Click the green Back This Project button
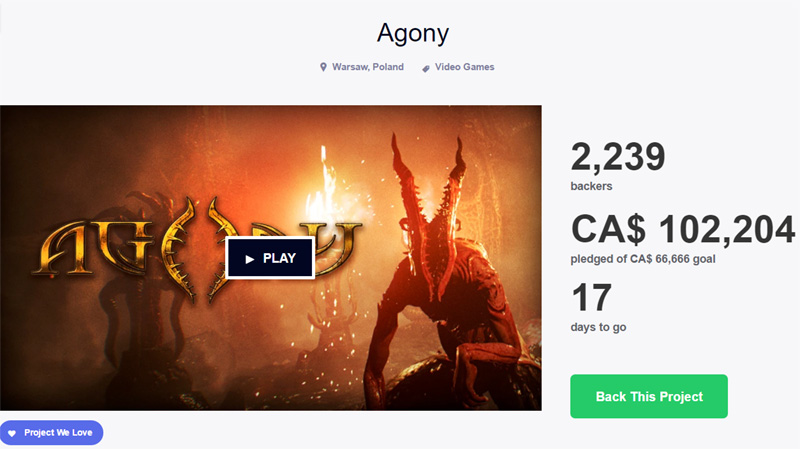The height and width of the screenshot is (449, 800). [x=649, y=396]
